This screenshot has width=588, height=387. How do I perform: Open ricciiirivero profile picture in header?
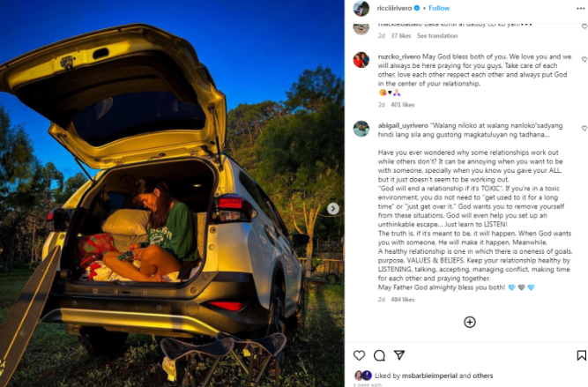[x=361, y=8]
